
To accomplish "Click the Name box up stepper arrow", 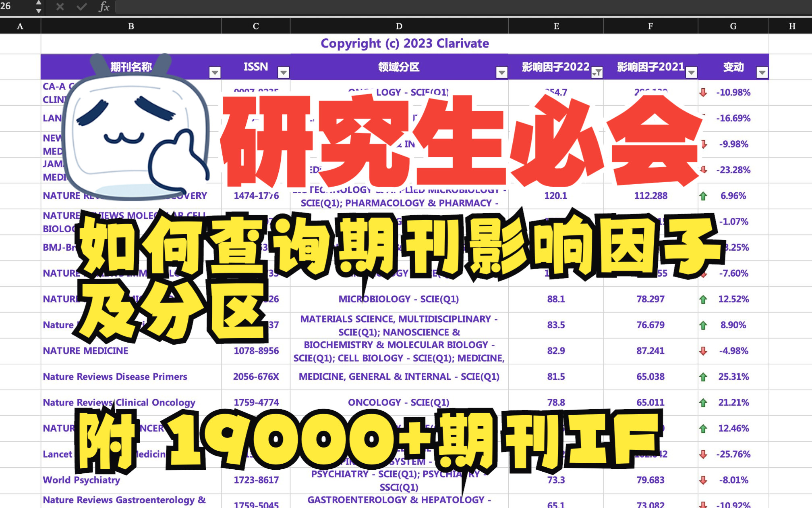I will 38,3.
